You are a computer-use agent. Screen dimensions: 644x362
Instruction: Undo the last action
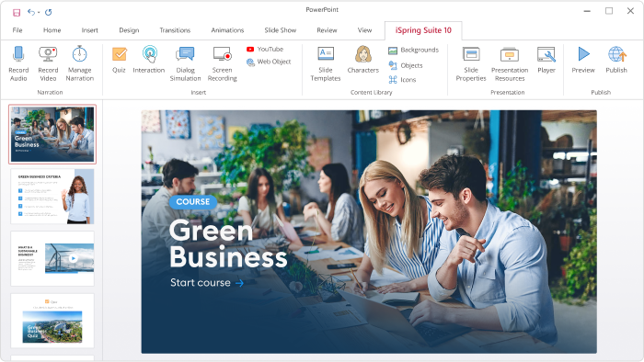pos(31,12)
